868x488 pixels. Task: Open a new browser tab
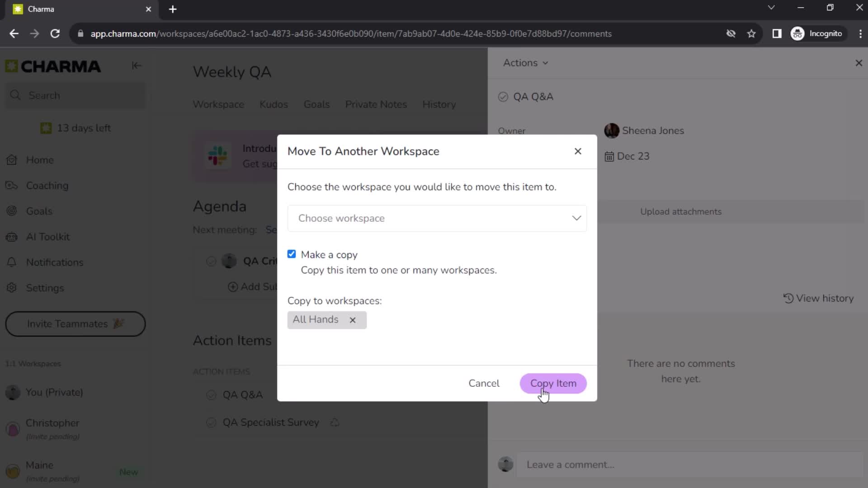(x=173, y=9)
